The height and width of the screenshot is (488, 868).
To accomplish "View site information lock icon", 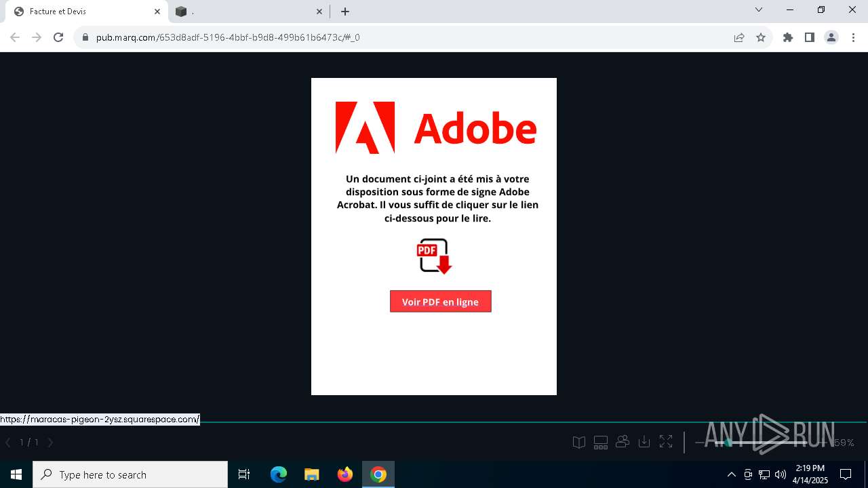I will point(85,37).
